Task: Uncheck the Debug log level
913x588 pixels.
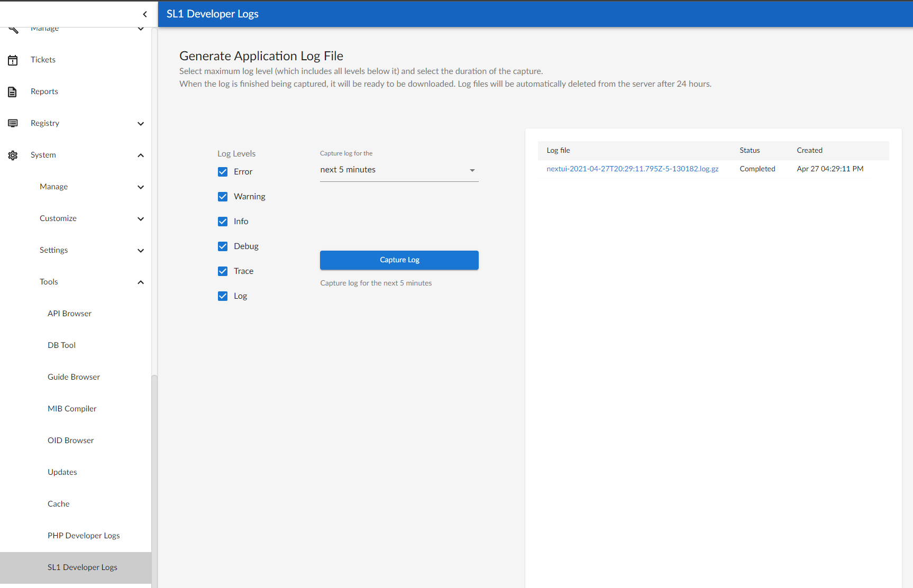Action: (x=223, y=246)
